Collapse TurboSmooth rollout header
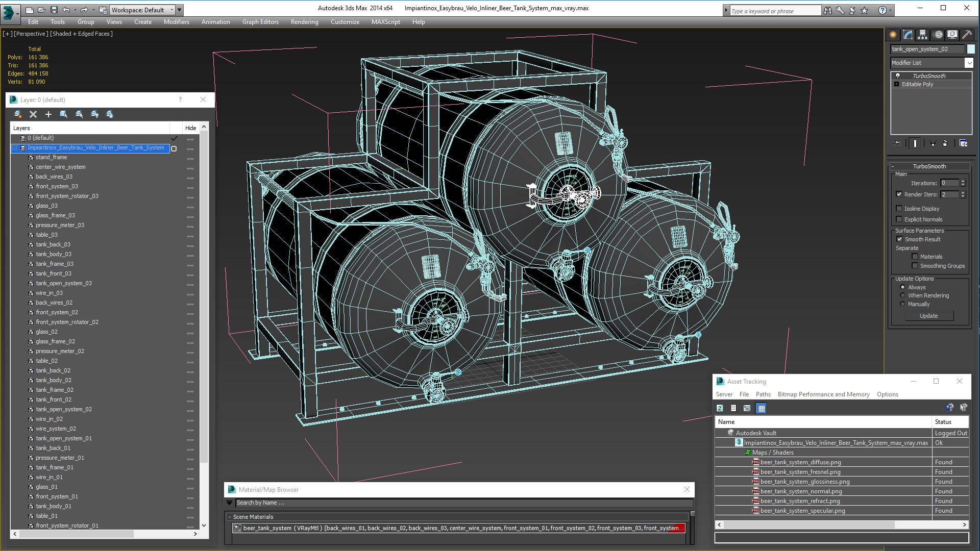The image size is (980, 551). click(929, 166)
